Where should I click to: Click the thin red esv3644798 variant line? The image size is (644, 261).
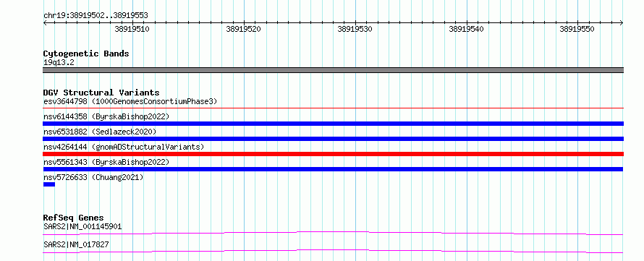[x=333, y=108]
